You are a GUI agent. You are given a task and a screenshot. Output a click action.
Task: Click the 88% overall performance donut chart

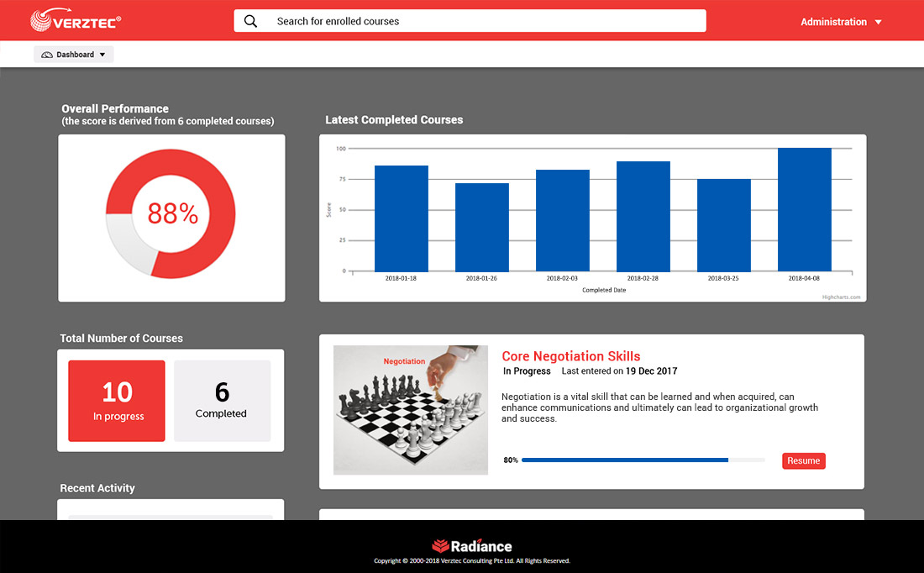click(x=172, y=214)
